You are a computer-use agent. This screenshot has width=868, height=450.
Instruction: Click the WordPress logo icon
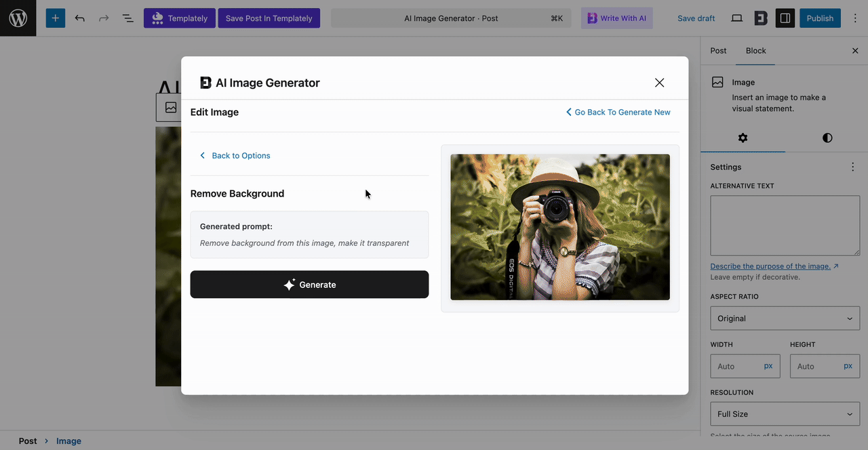(18, 18)
